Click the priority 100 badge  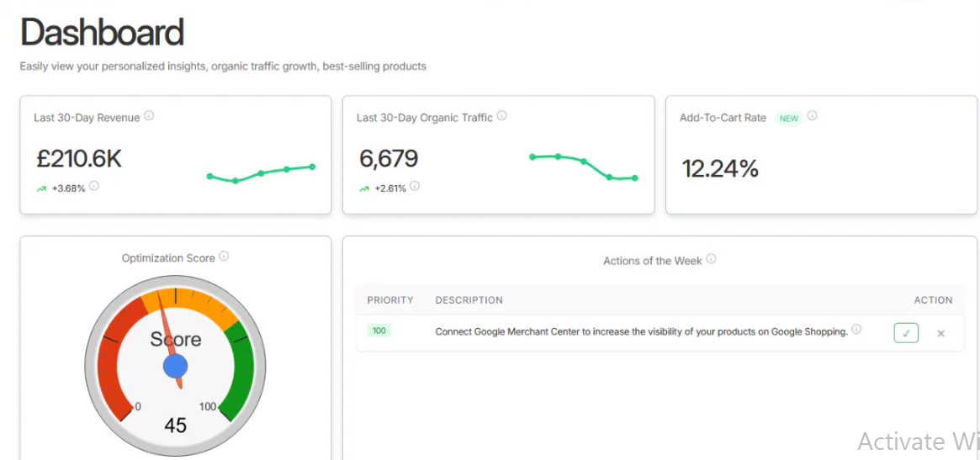pyautogui.click(x=379, y=330)
